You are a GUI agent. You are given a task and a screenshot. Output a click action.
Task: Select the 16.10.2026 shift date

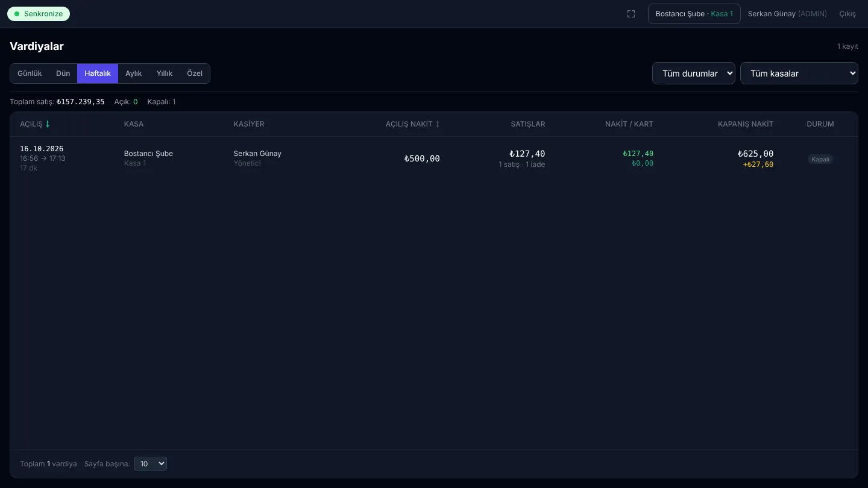coord(42,149)
